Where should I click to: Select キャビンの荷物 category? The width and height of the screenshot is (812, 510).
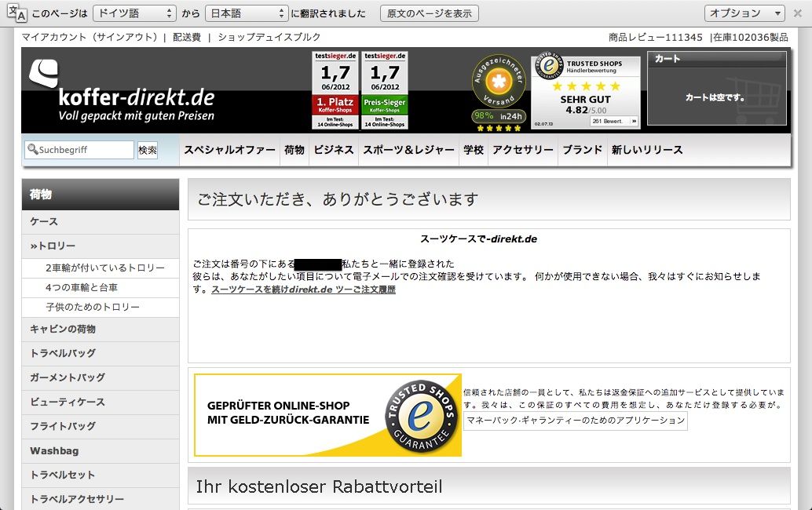pyautogui.click(x=101, y=330)
